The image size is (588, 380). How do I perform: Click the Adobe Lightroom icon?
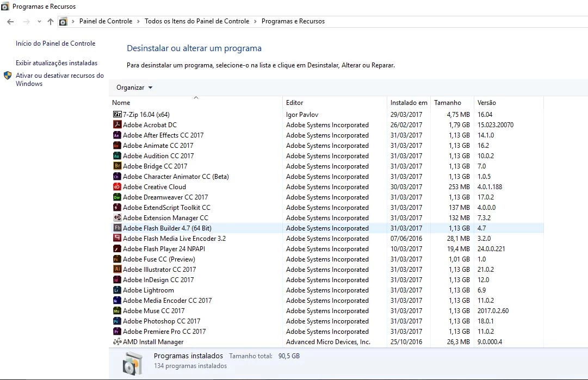[117, 290]
